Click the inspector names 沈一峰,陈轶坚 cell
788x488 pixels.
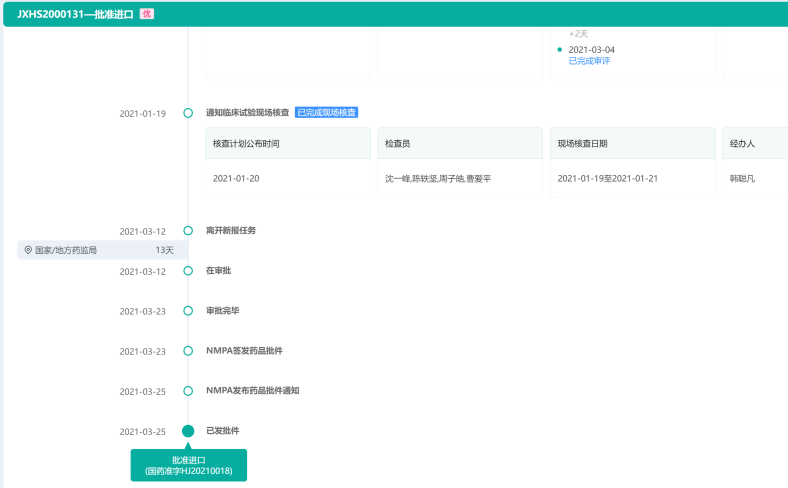coord(438,178)
